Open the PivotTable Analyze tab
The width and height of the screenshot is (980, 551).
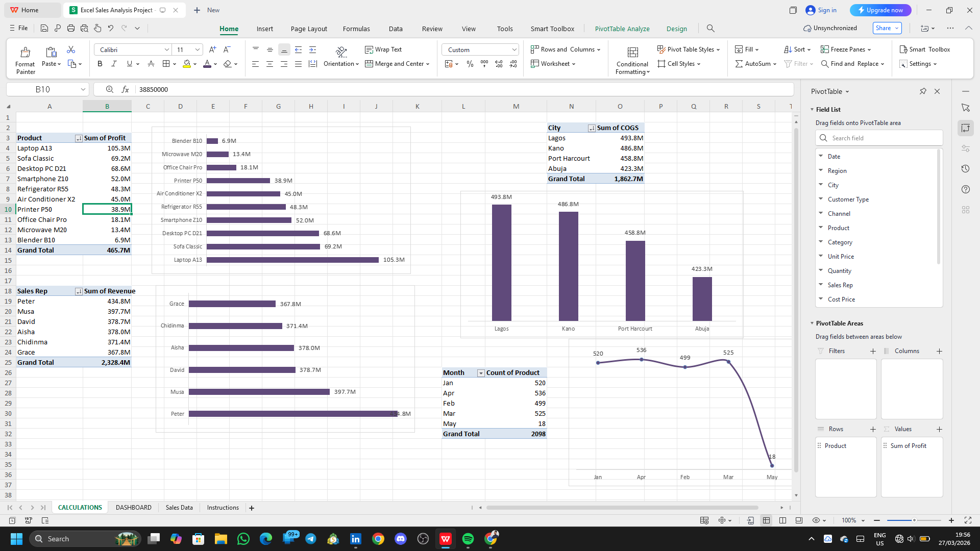[622, 29]
